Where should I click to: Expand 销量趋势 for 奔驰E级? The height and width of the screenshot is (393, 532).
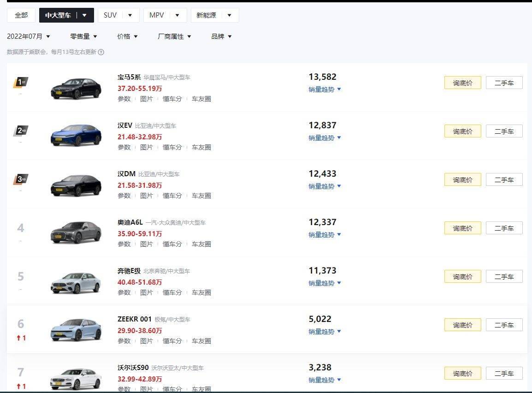pos(325,283)
